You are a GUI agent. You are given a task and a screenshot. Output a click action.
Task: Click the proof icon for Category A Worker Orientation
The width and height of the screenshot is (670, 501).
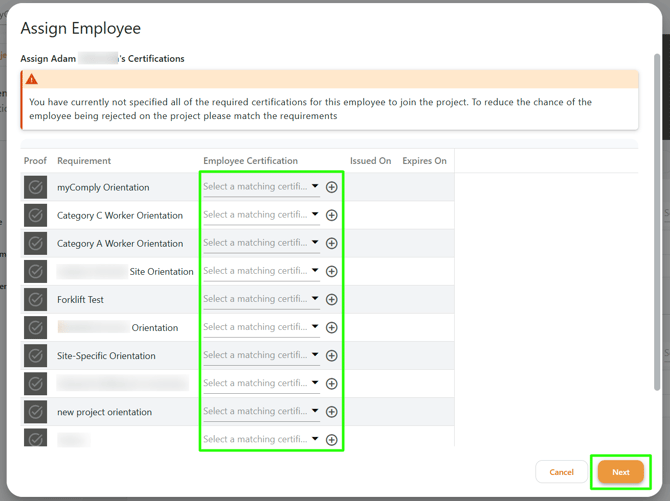(35, 243)
